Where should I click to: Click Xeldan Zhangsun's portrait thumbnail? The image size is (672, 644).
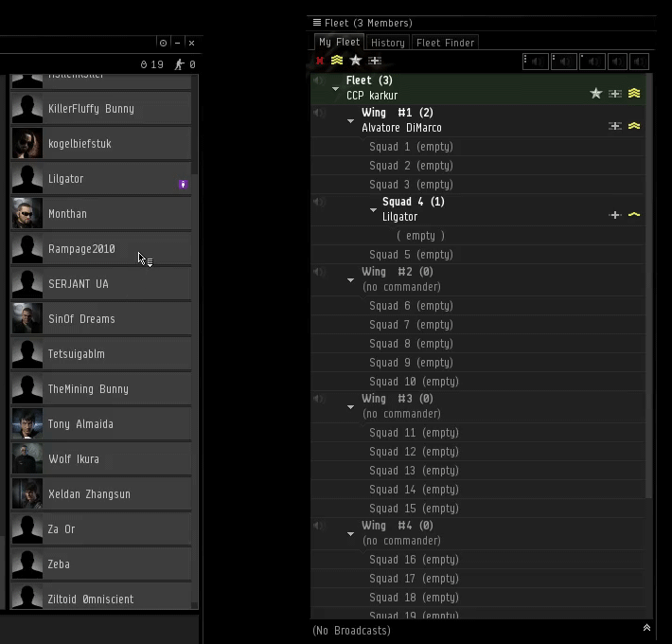click(27, 494)
